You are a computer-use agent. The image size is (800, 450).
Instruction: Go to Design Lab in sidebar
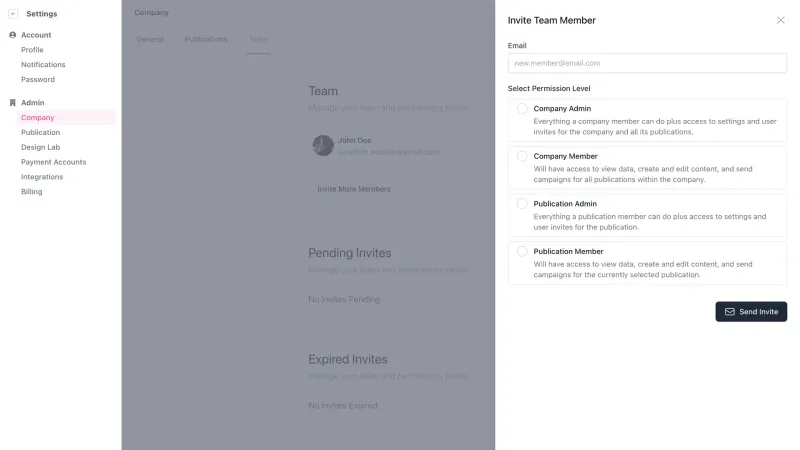coord(40,147)
